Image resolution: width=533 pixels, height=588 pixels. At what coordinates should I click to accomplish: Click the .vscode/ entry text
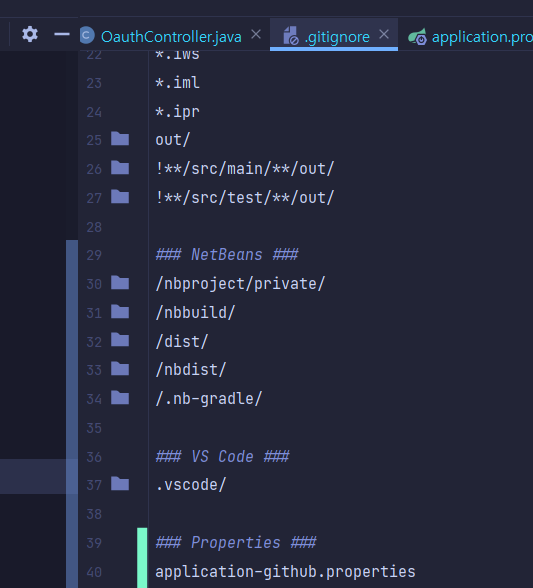(191, 485)
